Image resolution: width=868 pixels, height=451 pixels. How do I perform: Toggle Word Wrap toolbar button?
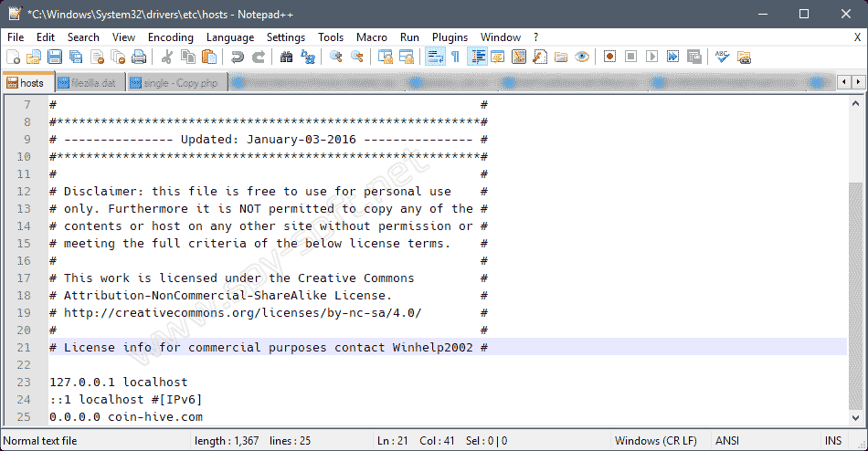pyautogui.click(x=435, y=57)
